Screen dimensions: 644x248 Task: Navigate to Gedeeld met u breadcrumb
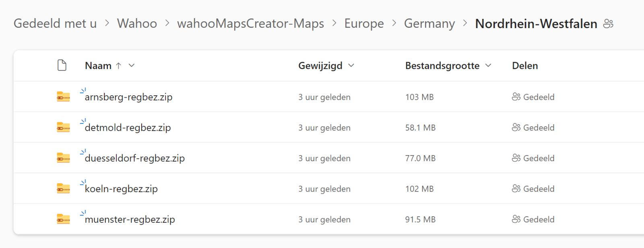coord(55,24)
